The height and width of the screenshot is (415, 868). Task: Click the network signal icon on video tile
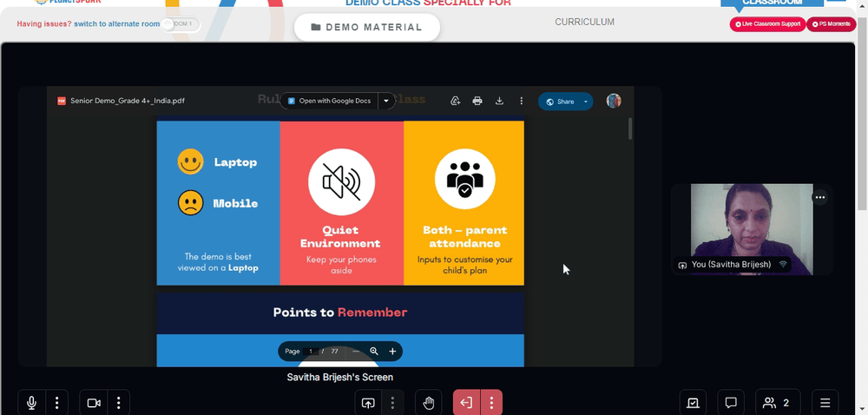tap(783, 265)
